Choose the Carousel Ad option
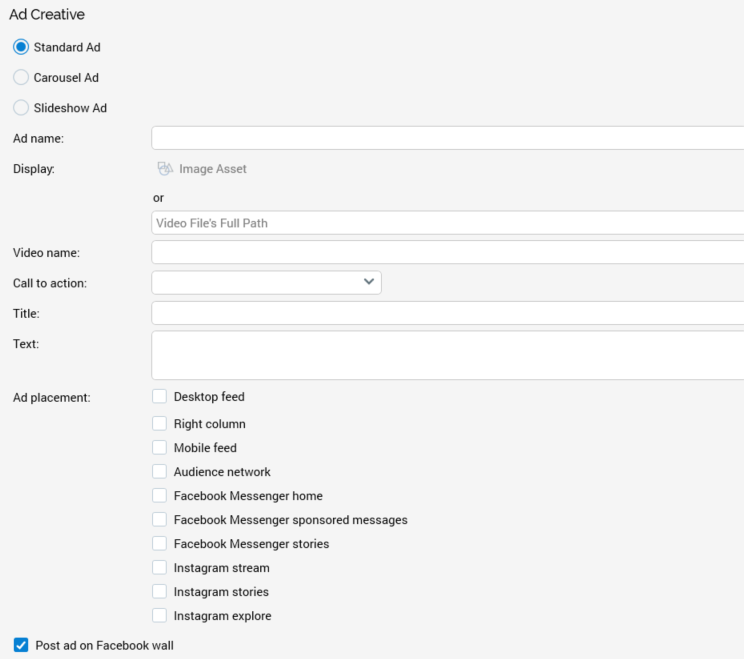 coord(21,78)
